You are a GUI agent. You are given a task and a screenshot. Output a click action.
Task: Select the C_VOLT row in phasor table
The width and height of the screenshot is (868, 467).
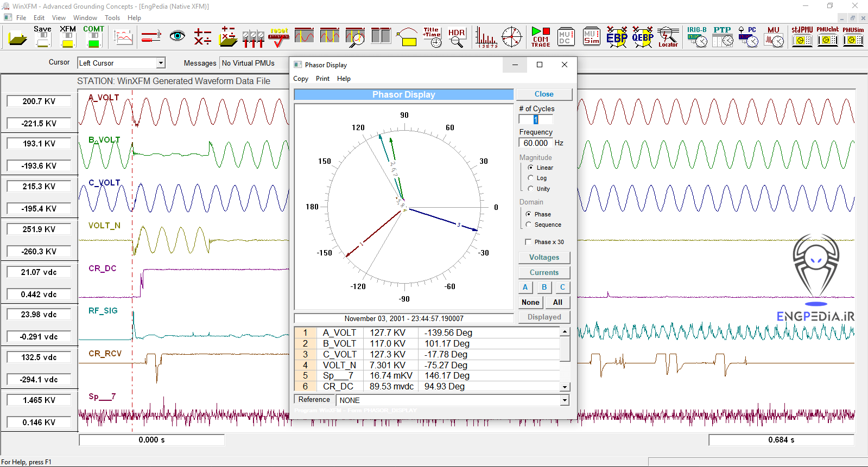[x=427, y=355]
